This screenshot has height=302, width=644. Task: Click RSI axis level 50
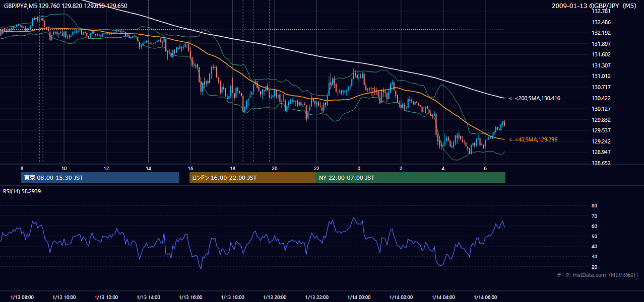pyautogui.click(x=594, y=236)
